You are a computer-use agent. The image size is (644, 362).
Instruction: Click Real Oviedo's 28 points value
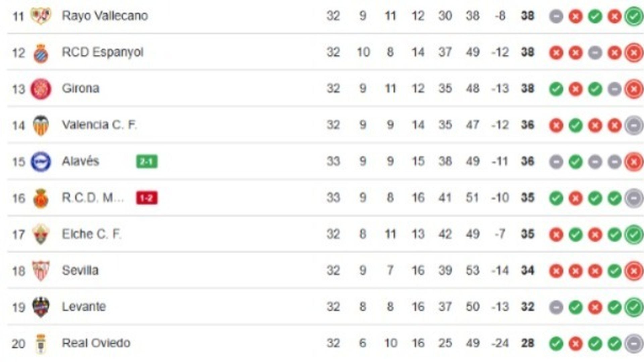pos(527,343)
